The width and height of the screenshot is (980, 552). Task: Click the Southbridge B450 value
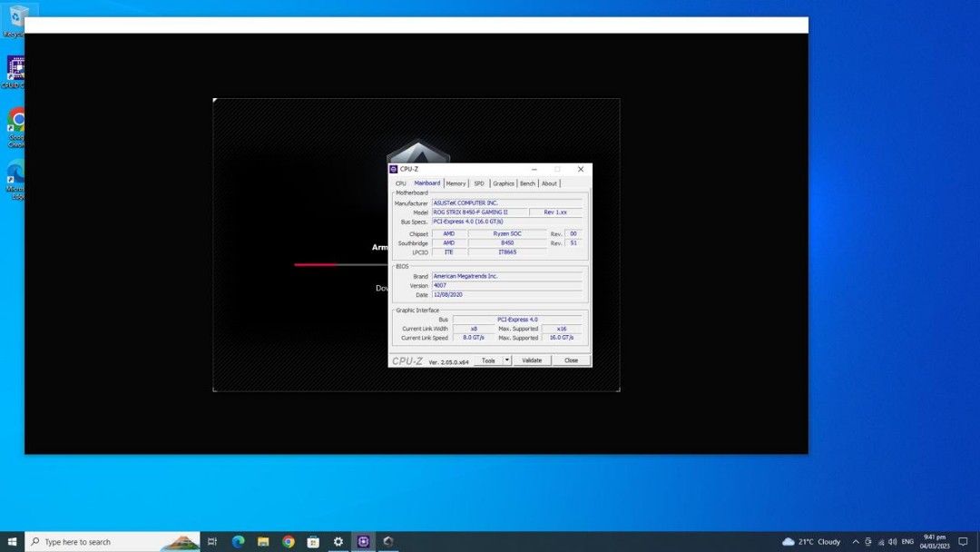click(x=507, y=242)
